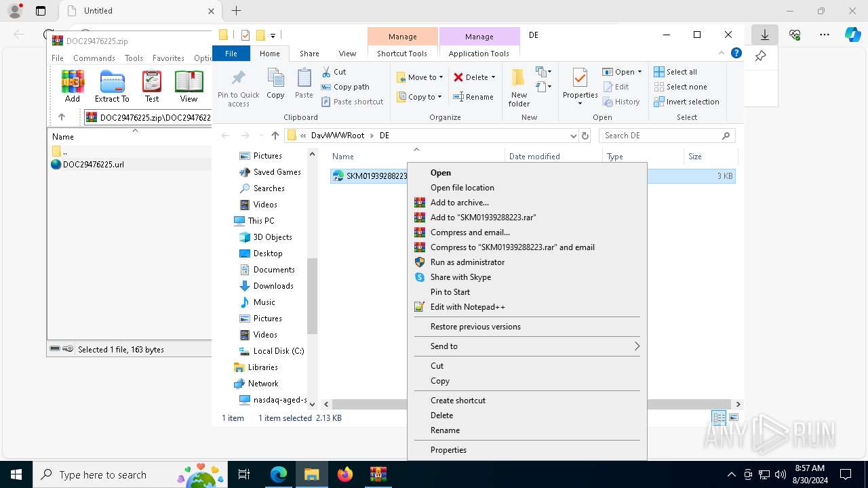Open Explorer File tab

(231, 54)
